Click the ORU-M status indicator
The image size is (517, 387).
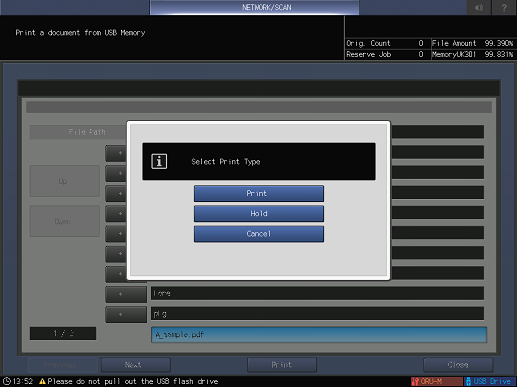coord(437,381)
